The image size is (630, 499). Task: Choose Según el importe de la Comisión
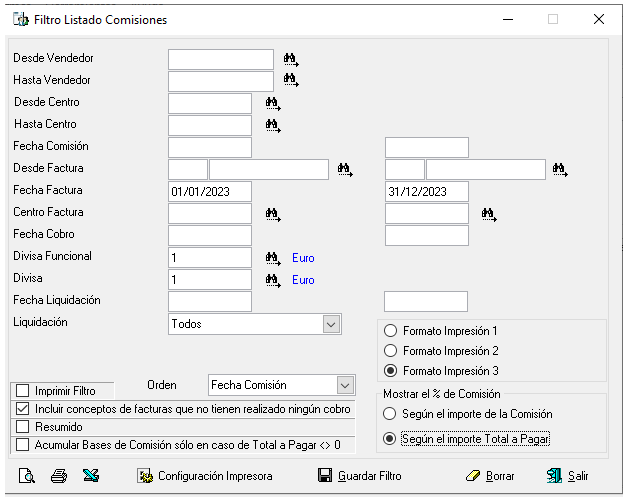click(389, 413)
